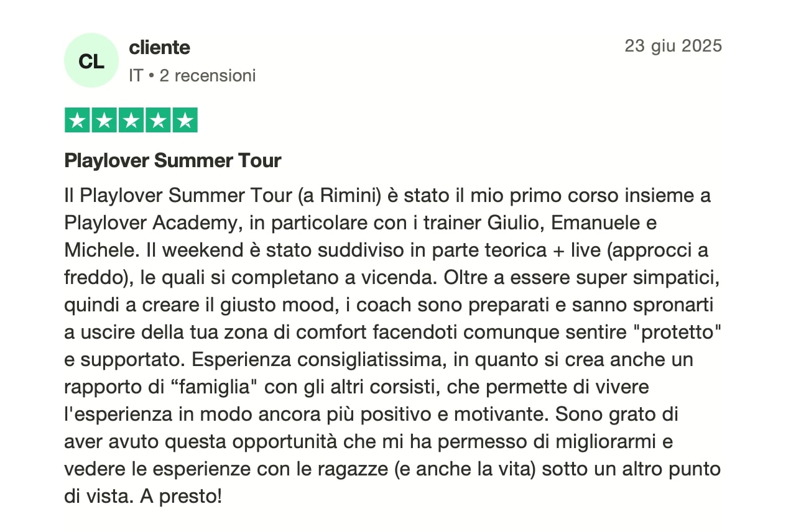Click the first green rating star
Viewport: 796px width, 532px height.
pyautogui.click(x=78, y=120)
